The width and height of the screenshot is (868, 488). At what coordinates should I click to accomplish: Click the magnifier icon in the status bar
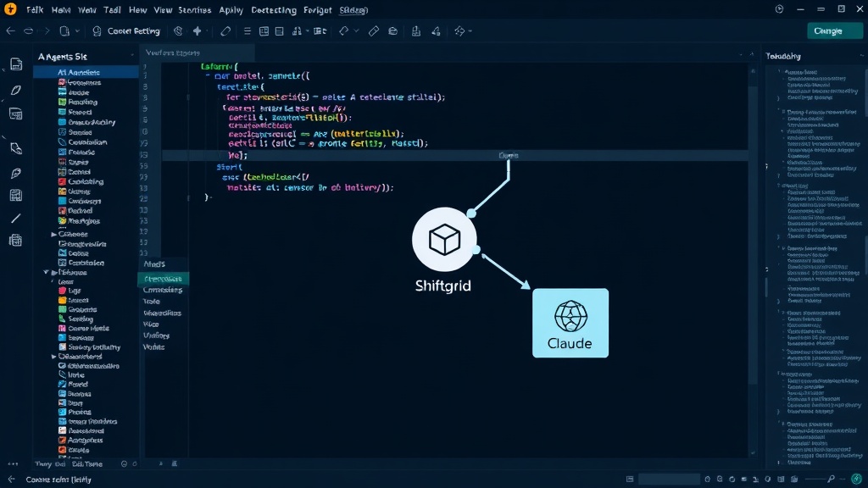click(831, 479)
